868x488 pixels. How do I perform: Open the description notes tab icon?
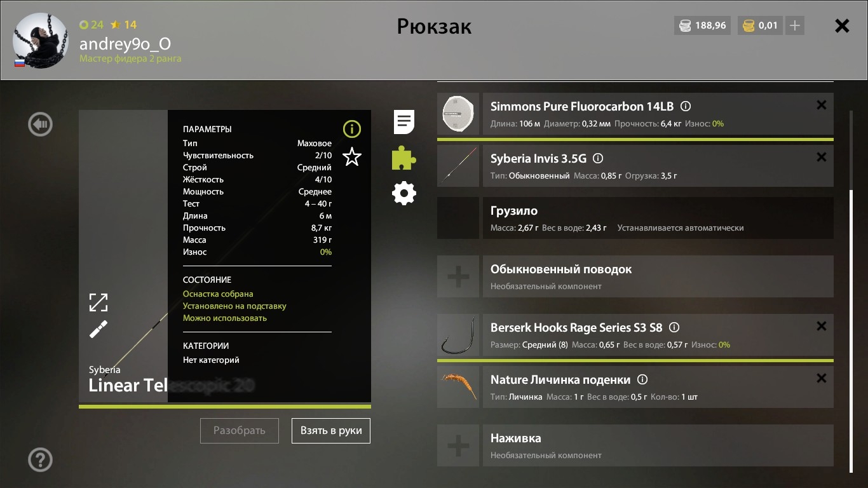pos(404,121)
